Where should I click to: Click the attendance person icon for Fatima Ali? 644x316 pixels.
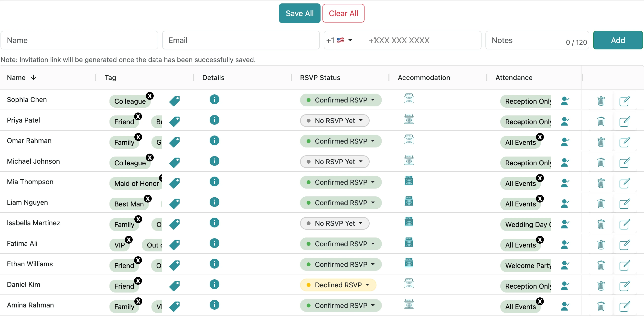(x=565, y=245)
